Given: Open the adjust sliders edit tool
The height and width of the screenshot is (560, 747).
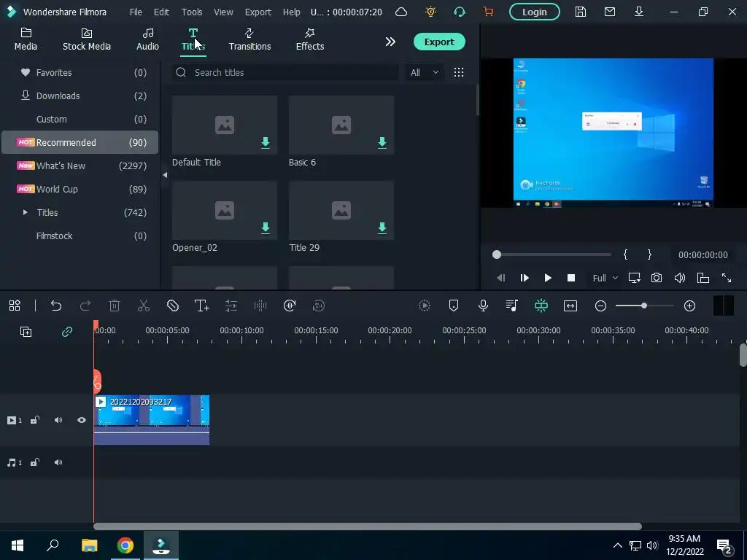Looking at the screenshot, I should pos(231,306).
